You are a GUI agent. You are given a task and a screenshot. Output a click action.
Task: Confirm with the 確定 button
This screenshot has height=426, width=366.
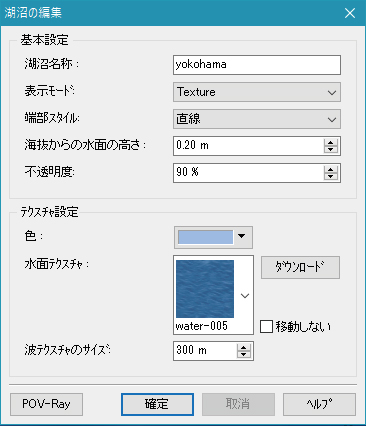[x=157, y=404]
